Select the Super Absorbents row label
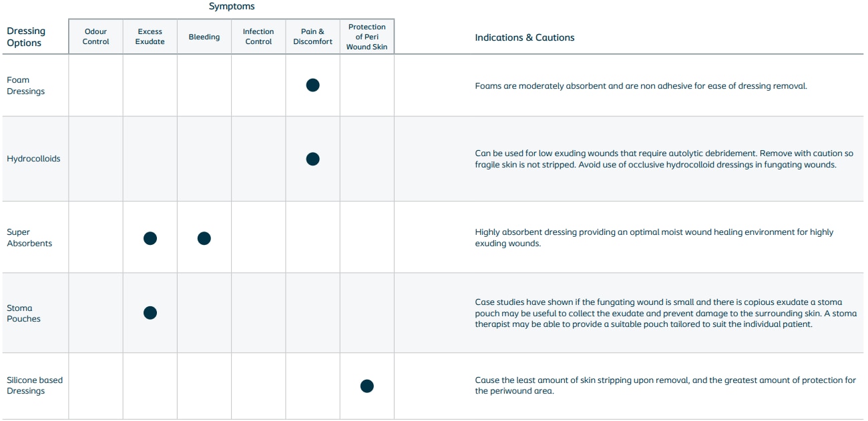The image size is (868, 421). (29, 238)
